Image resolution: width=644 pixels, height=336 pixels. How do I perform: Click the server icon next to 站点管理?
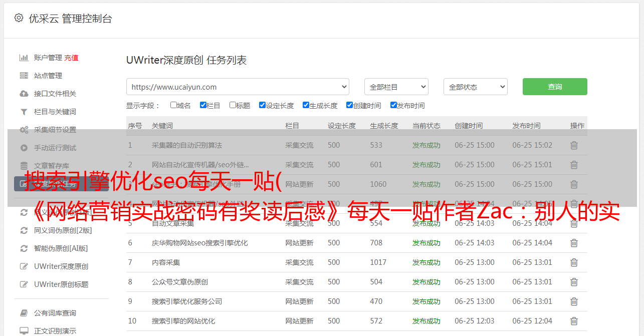[24, 76]
